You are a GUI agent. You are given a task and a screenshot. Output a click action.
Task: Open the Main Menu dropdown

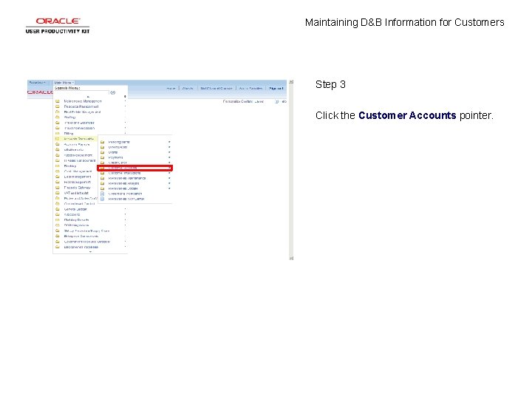[x=64, y=83]
